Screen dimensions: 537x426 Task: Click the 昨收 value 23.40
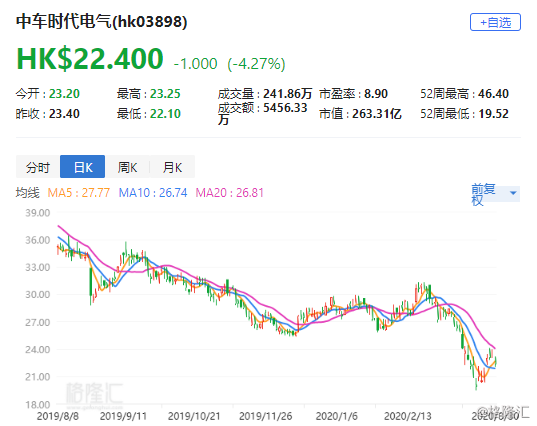point(64,114)
